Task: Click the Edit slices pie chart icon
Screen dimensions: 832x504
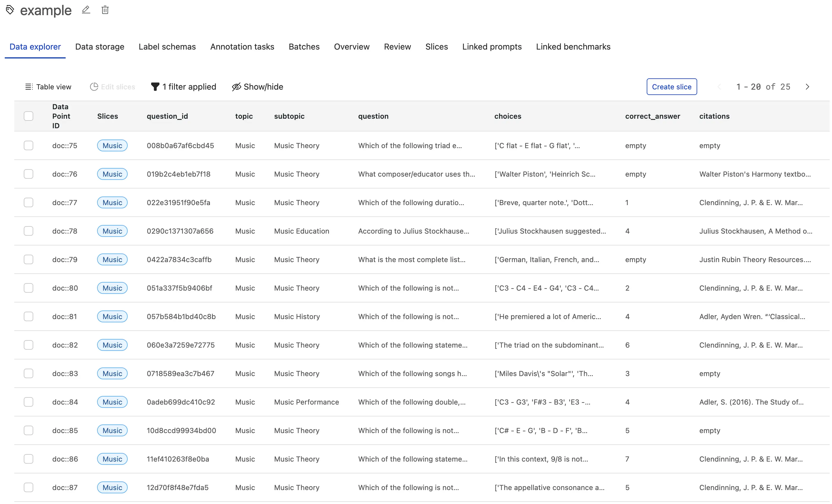Action: 94,86
